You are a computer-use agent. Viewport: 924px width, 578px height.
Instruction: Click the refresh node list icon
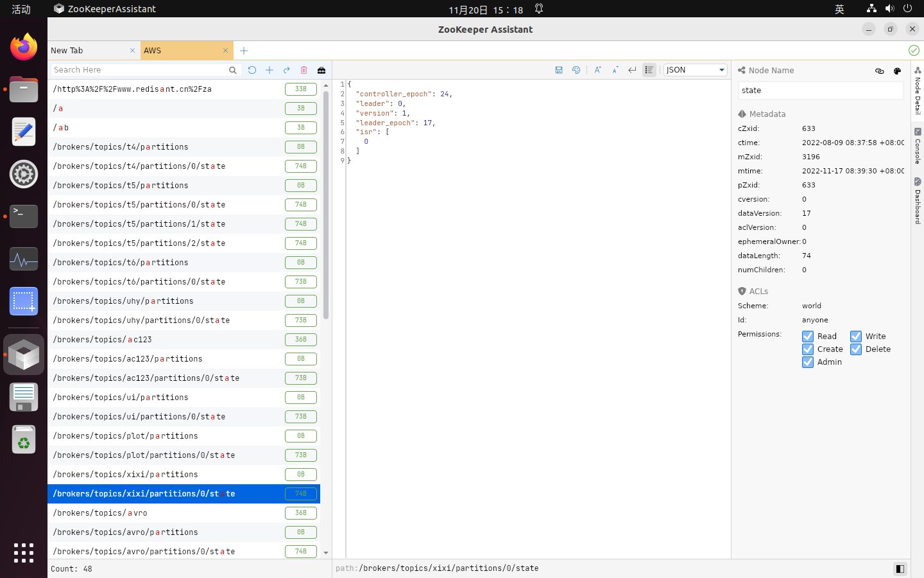pyautogui.click(x=252, y=70)
